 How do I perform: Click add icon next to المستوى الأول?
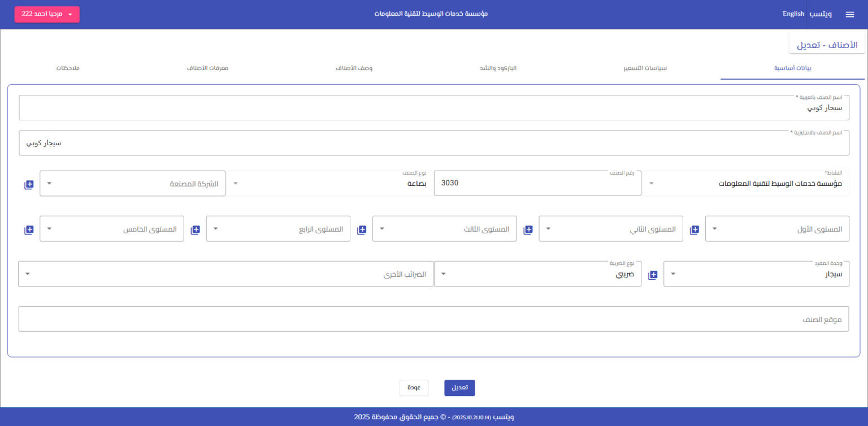tap(695, 230)
